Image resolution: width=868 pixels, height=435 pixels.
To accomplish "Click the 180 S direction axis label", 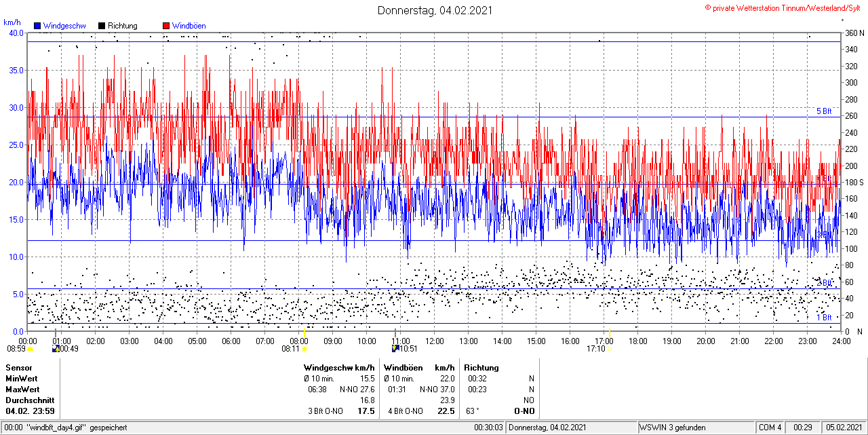I will click(x=854, y=183).
